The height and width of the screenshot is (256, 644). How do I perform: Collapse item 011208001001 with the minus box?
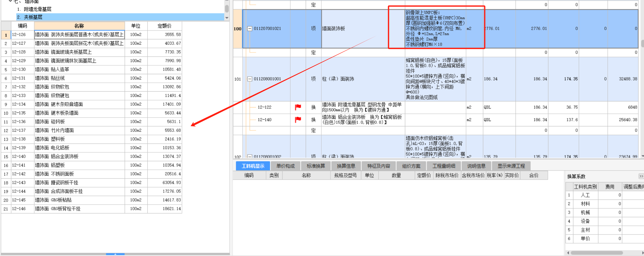(250, 79)
